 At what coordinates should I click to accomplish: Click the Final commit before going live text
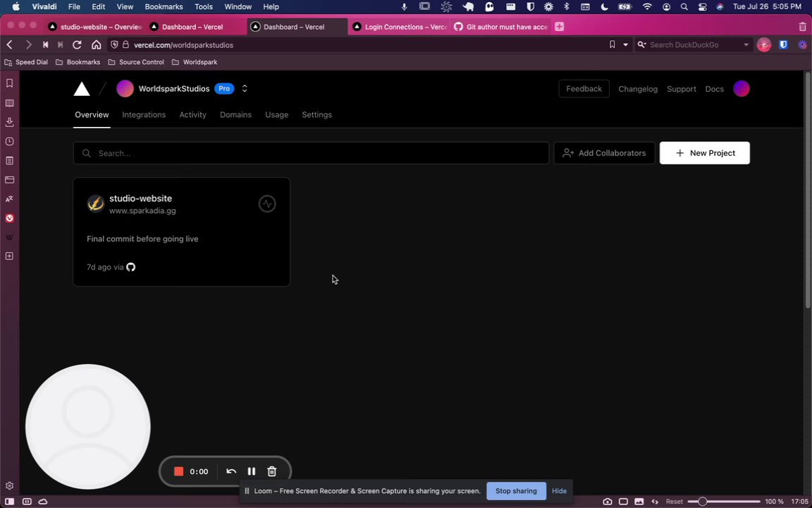pyautogui.click(x=142, y=239)
